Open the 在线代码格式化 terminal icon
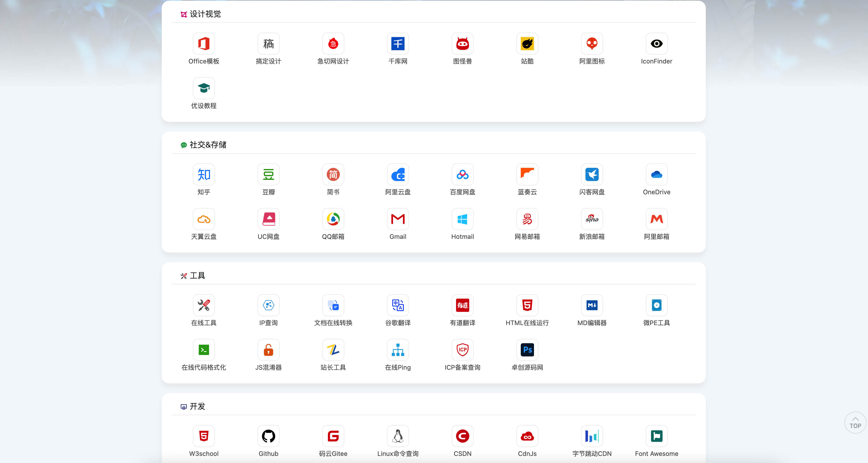 [x=203, y=350]
